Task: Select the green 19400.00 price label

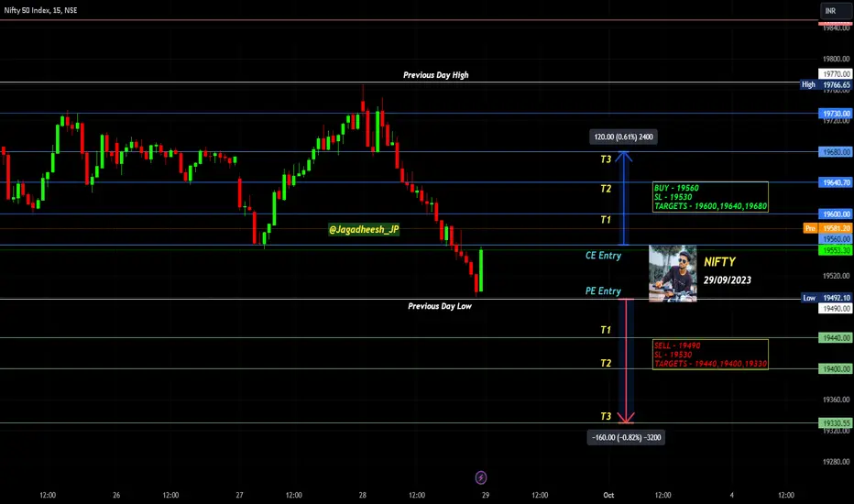Action: tap(836, 369)
